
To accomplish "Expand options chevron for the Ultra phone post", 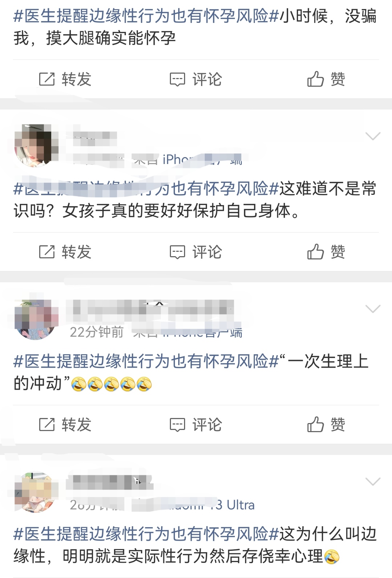I will (x=373, y=481).
